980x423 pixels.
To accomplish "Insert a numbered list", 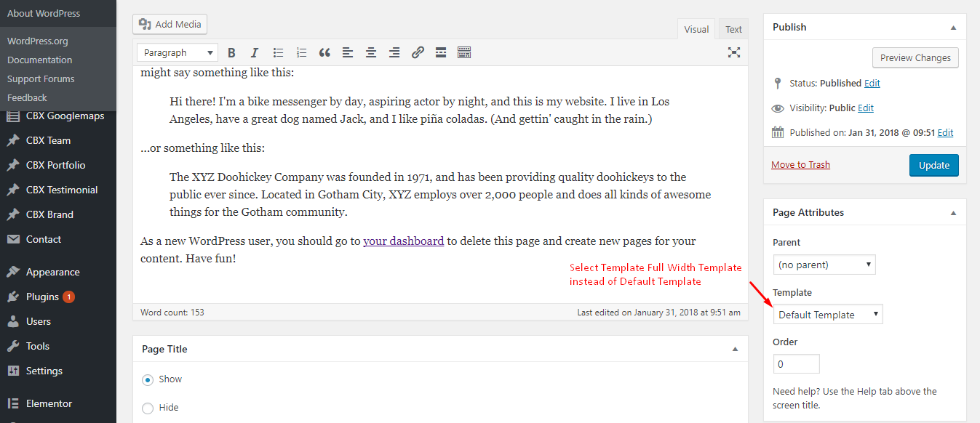I will click(x=301, y=52).
